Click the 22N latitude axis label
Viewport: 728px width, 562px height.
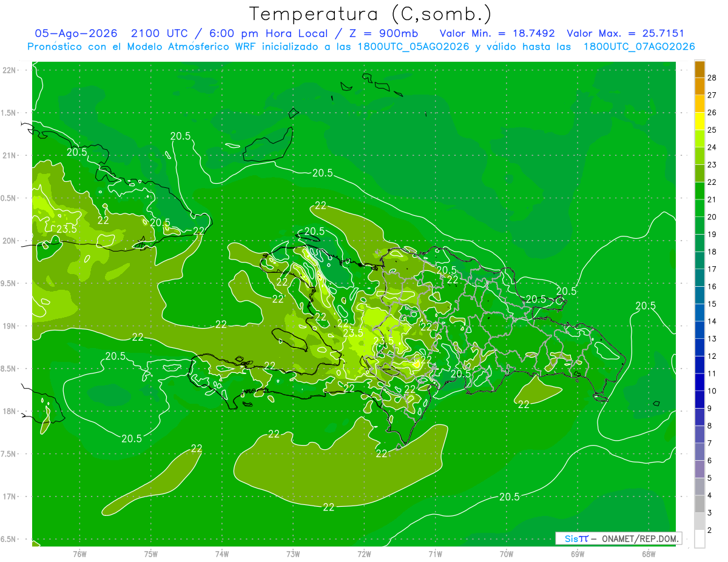[x=10, y=70]
